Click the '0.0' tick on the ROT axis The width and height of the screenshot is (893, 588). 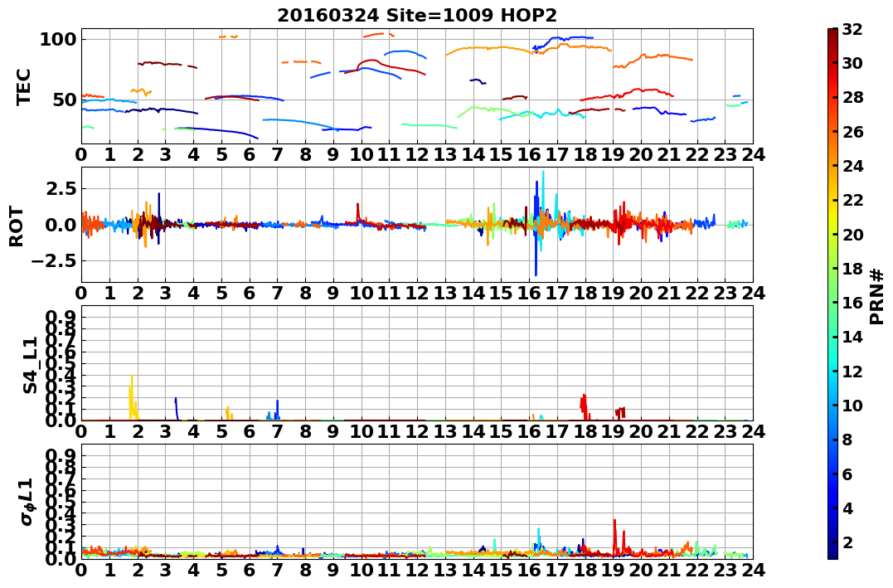coord(61,225)
